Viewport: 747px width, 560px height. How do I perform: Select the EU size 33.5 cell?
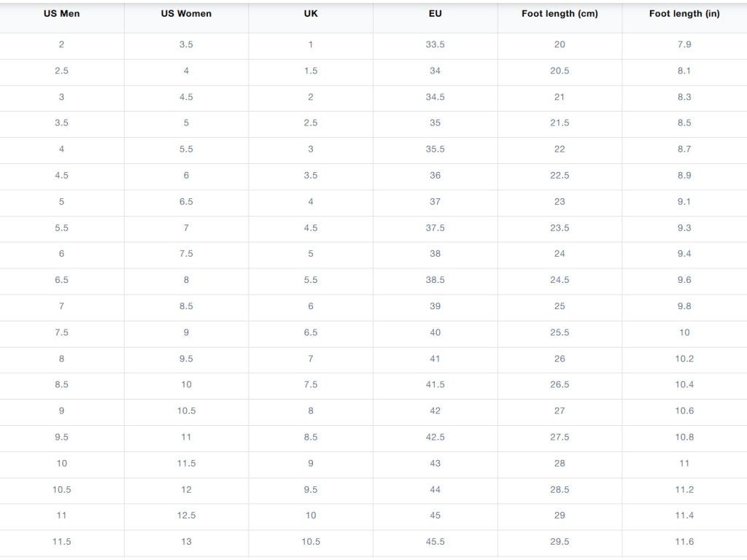[435, 44]
